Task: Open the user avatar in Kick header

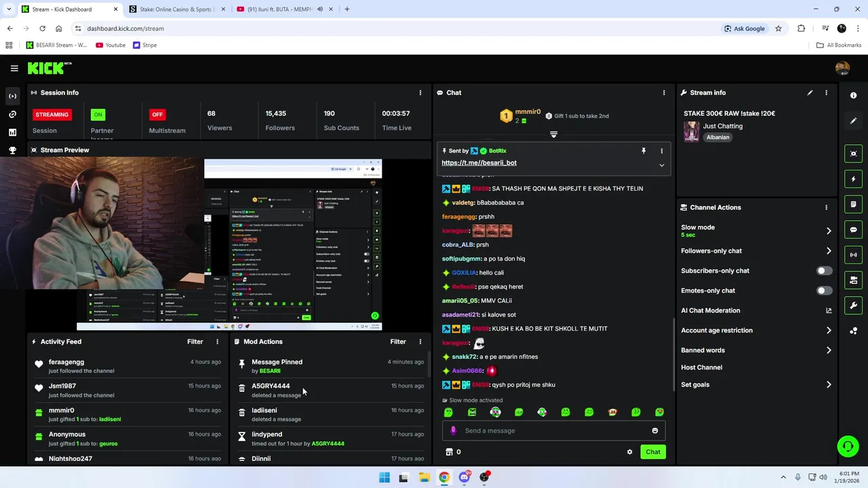Action: point(842,68)
